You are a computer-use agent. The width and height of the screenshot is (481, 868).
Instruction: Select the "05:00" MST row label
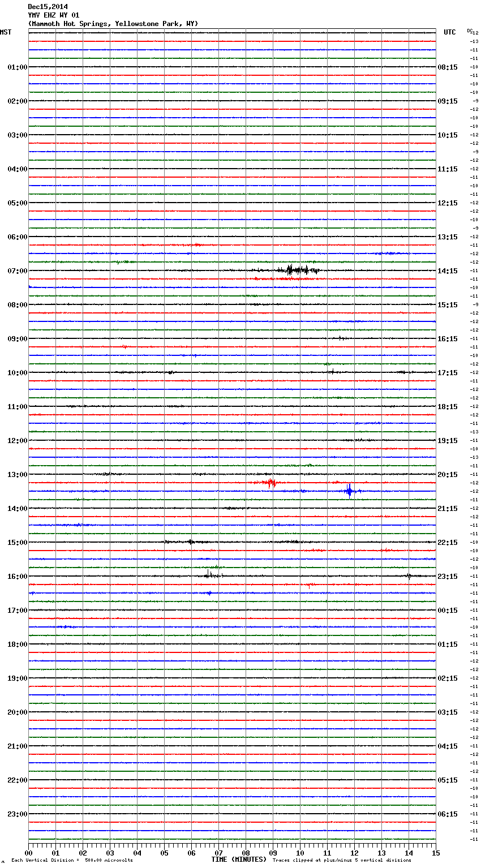(x=18, y=203)
